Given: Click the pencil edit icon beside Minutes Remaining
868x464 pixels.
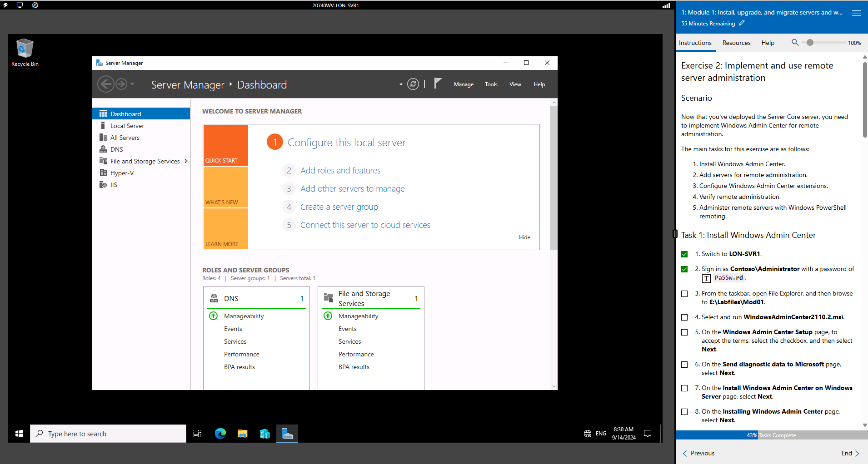Looking at the screenshot, I should [742, 23].
